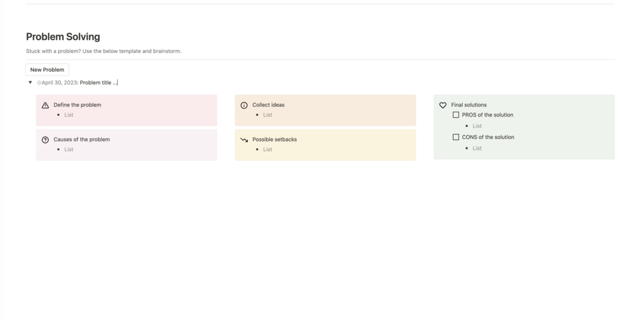The width and height of the screenshot is (644, 319).
Task: Click the List bullet under Collect ideas
Action: click(267, 115)
